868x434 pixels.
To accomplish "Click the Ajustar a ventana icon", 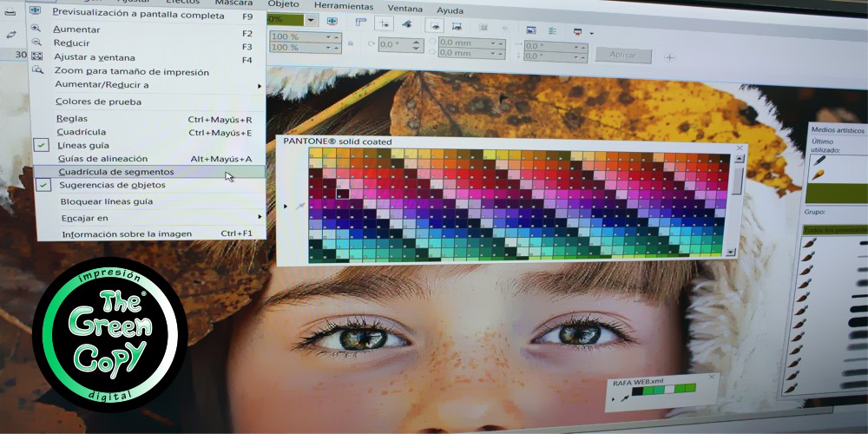I will 37,58.
